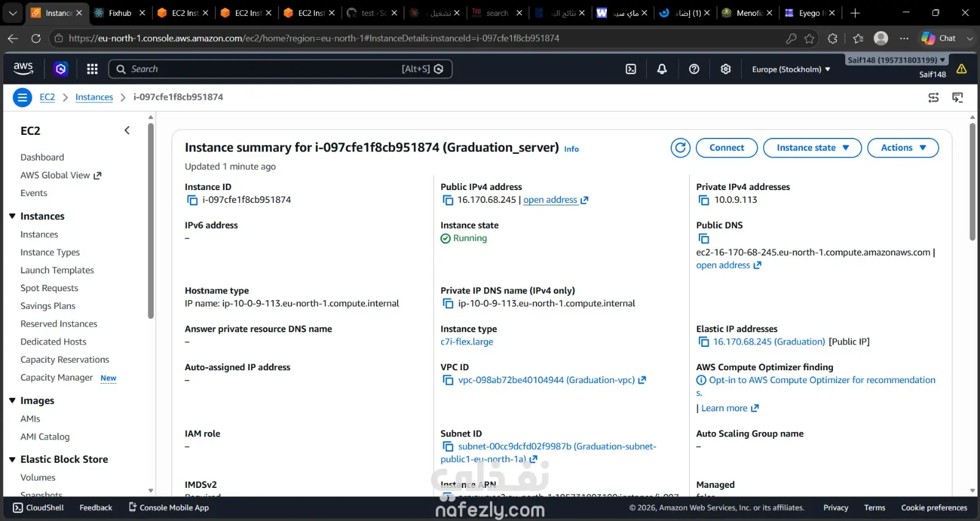Open CloudShell in the footer
The image size is (980, 521).
pyautogui.click(x=39, y=508)
